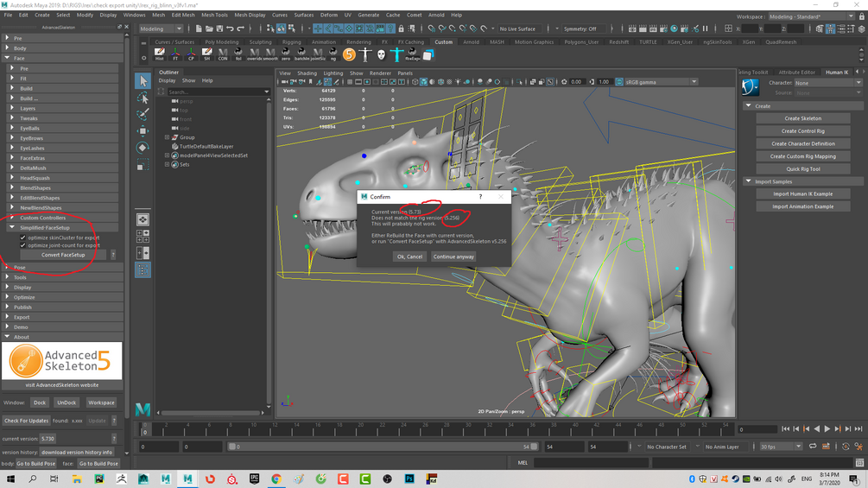Open Photoshop from the taskbar
868x488 pixels.
click(x=409, y=478)
